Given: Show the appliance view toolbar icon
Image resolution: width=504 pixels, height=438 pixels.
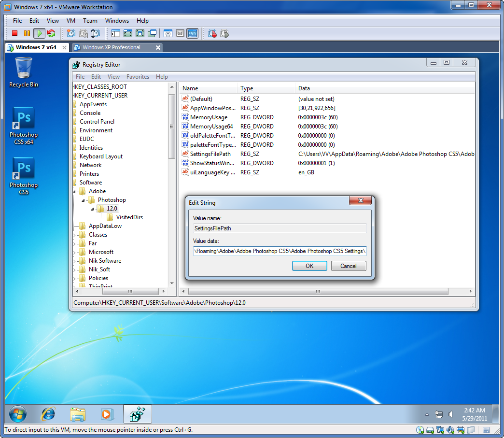Looking at the screenshot, I should [x=180, y=33].
